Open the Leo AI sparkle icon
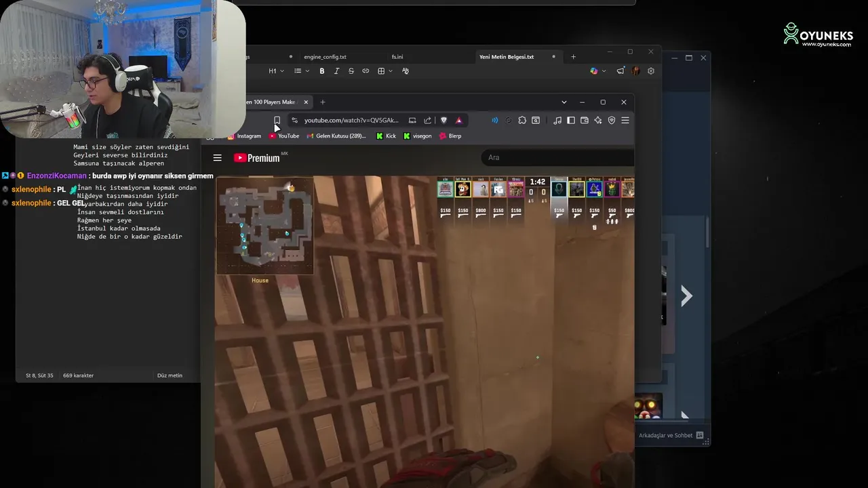The height and width of the screenshot is (488, 868). [598, 121]
